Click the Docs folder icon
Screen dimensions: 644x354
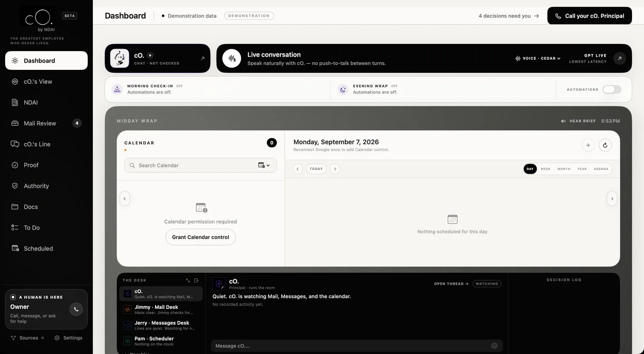(x=15, y=207)
